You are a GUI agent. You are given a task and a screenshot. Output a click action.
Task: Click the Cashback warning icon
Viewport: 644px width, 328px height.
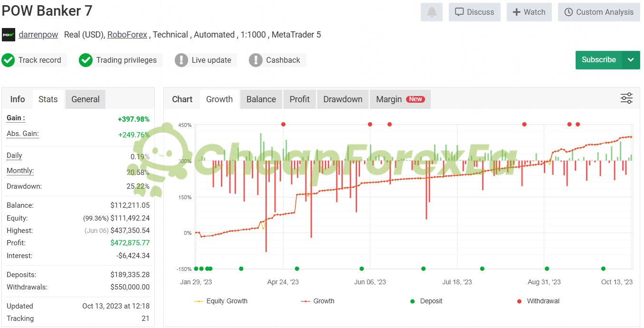tap(256, 60)
